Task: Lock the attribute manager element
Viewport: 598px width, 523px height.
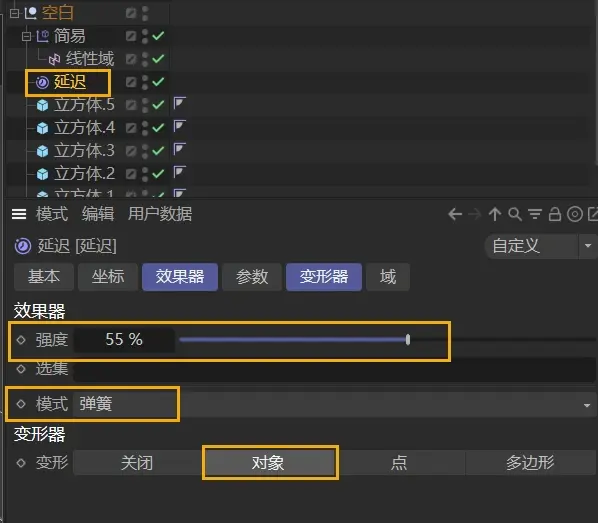Action: (555, 214)
